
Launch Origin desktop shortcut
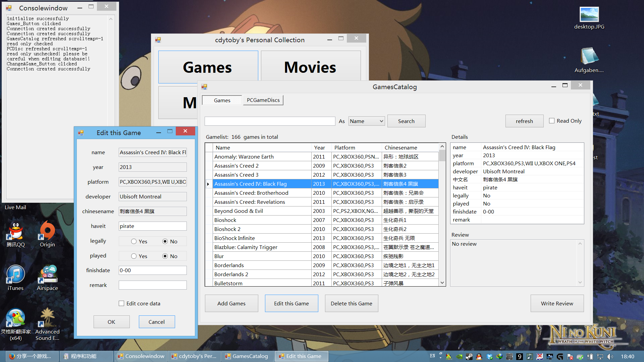47,235
